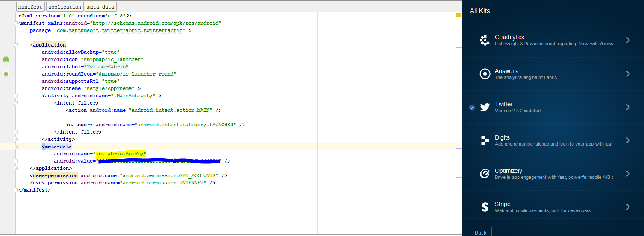Click purple stripe mark beside meta-data line
Image resolution: width=644 pixels, height=236 pixels.
click(x=459, y=149)
